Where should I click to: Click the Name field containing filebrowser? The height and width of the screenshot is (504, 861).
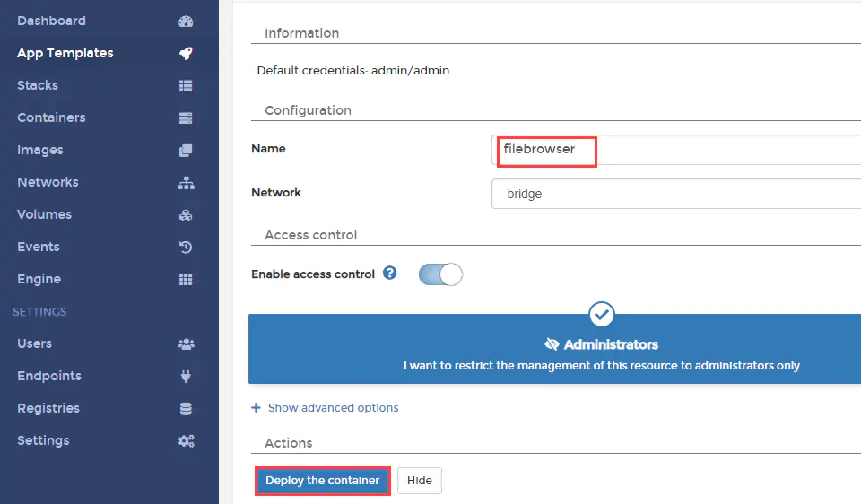[x=674, y=150]
